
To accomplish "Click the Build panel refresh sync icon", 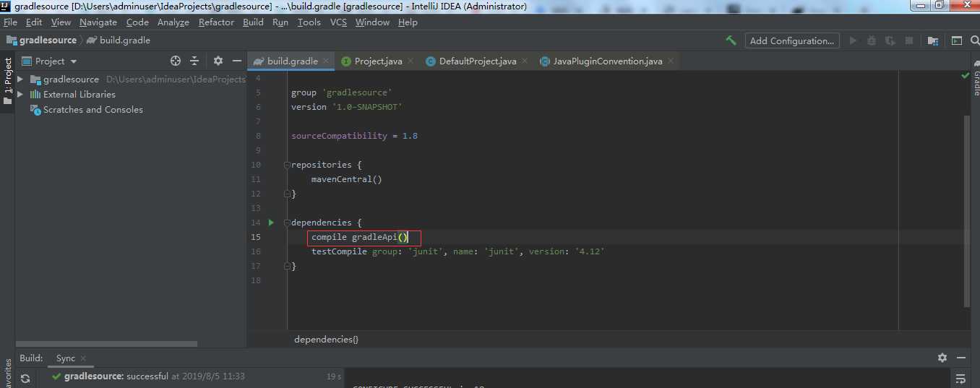I will (x=25, y=378).
